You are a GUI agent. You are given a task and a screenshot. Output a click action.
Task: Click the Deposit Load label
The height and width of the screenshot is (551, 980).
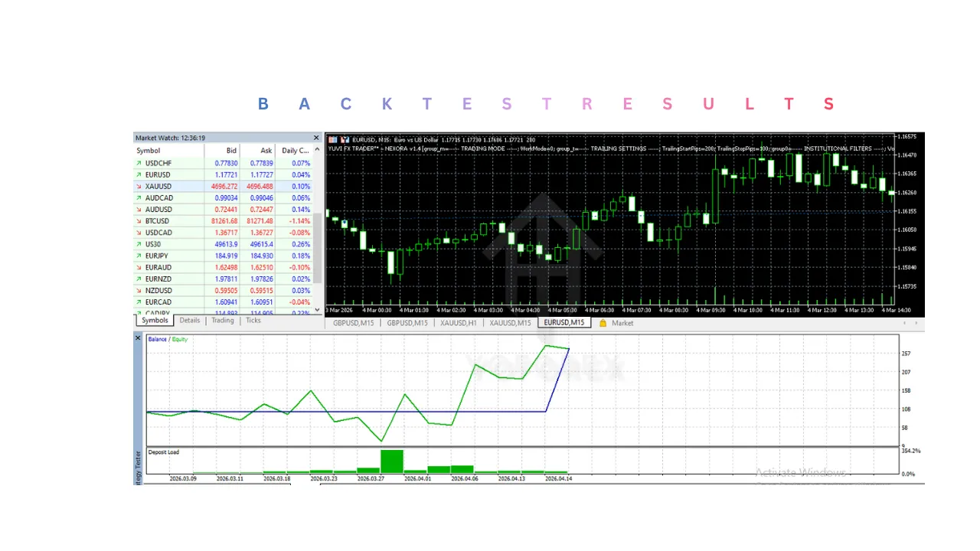coord(163,452)
